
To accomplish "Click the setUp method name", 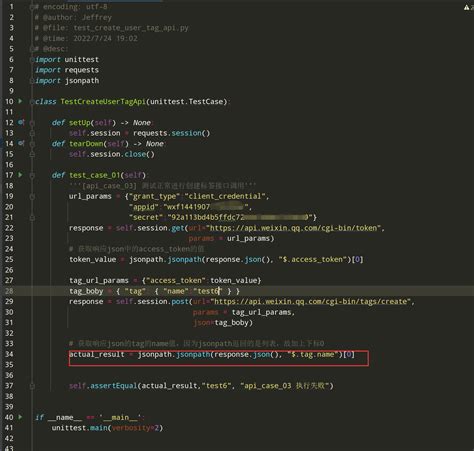I will 80,123.
